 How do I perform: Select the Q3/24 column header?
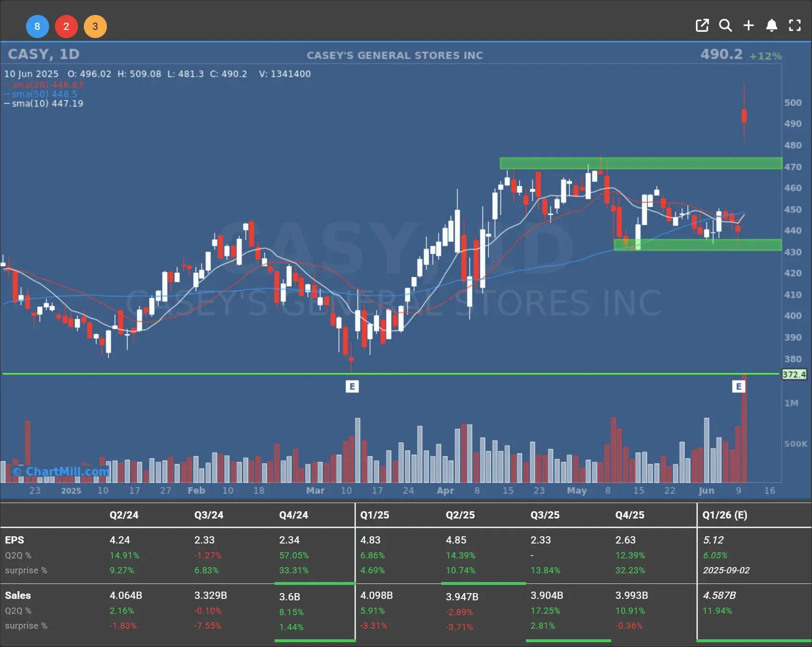[209, 515]
